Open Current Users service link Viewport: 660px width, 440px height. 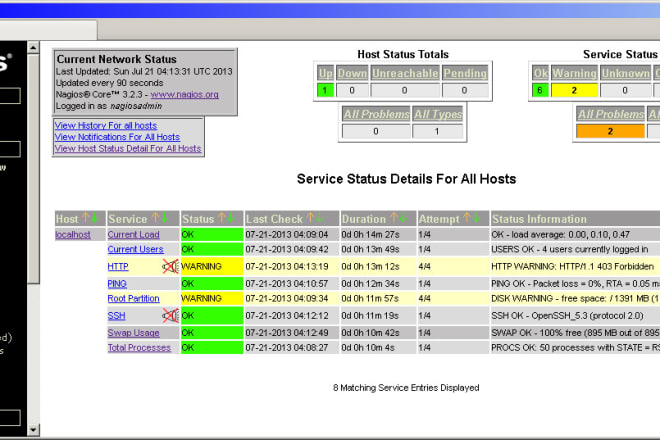(136, 249)
